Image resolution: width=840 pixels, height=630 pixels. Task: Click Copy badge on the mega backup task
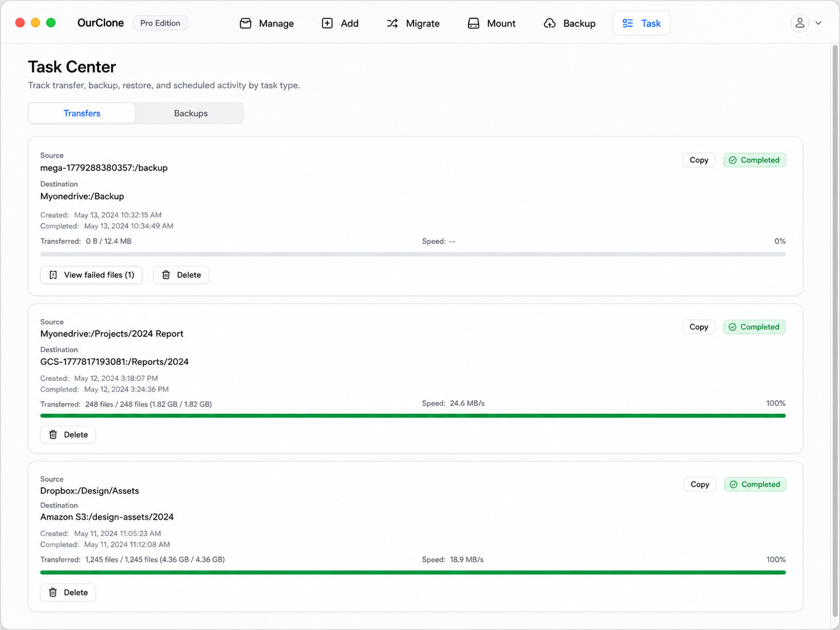click(x=699, y=160)
